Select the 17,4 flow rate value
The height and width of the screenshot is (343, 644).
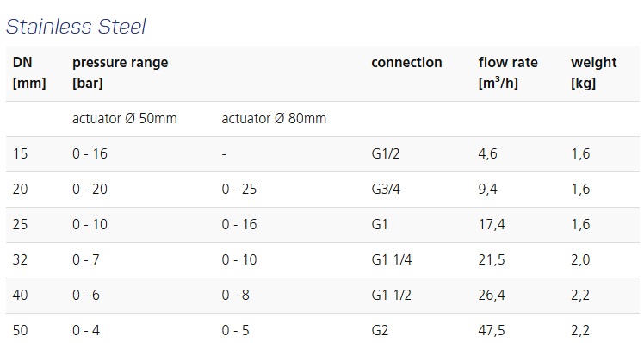pos(492,225)
